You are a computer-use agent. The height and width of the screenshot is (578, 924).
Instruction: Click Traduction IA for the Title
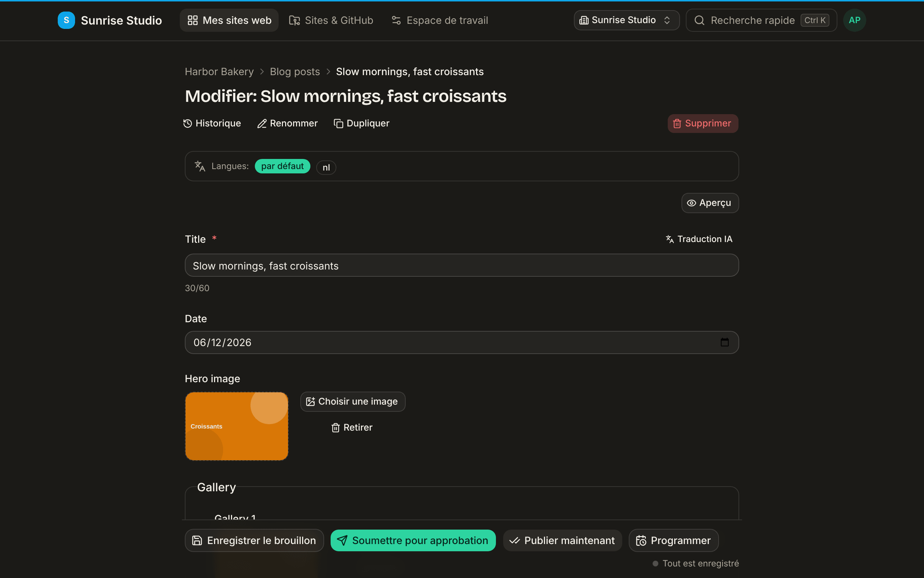tap(699, 239)
